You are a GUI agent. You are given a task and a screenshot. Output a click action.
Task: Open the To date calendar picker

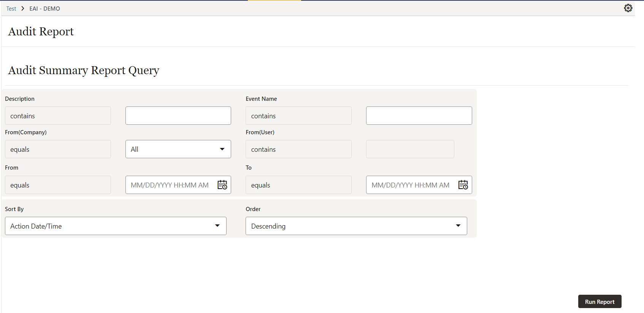click(463, 185)
